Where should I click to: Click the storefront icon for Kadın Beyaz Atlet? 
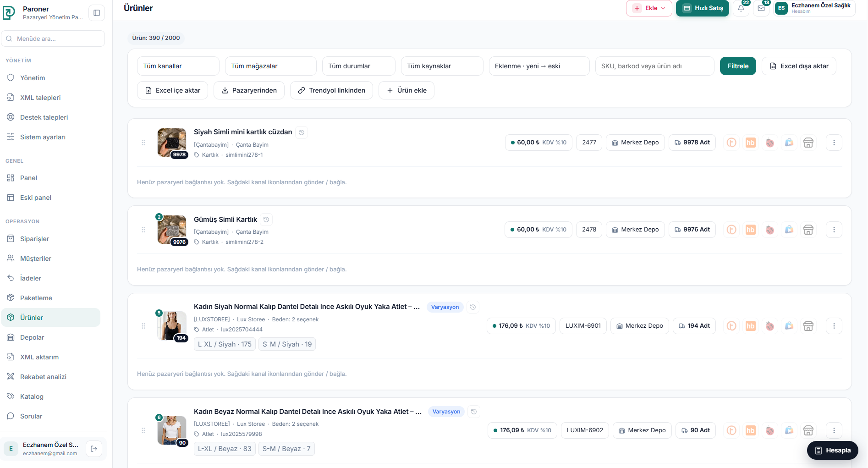[808, 430]
